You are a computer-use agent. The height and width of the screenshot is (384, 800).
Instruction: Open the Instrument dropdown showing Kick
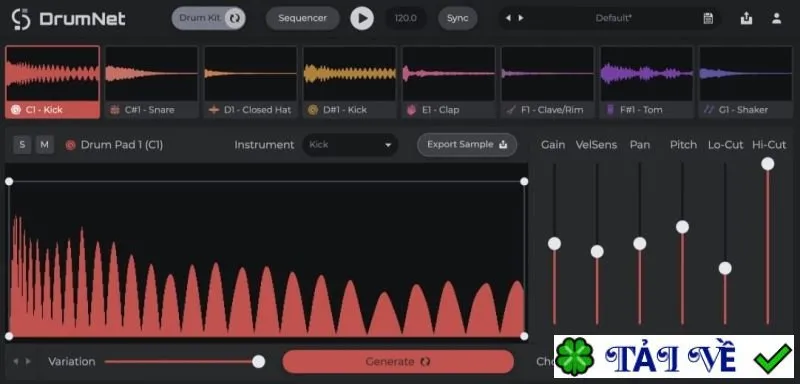pyautogui.click(x=350, y=145)
